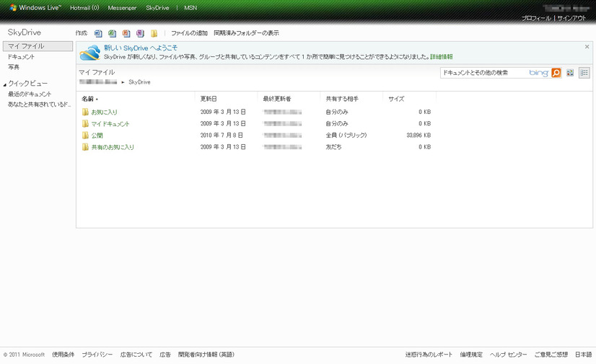Viewport: 596px width, 364px height.
Task: Open 倫理規定 in the footer
Action: (x=471, y=355)
